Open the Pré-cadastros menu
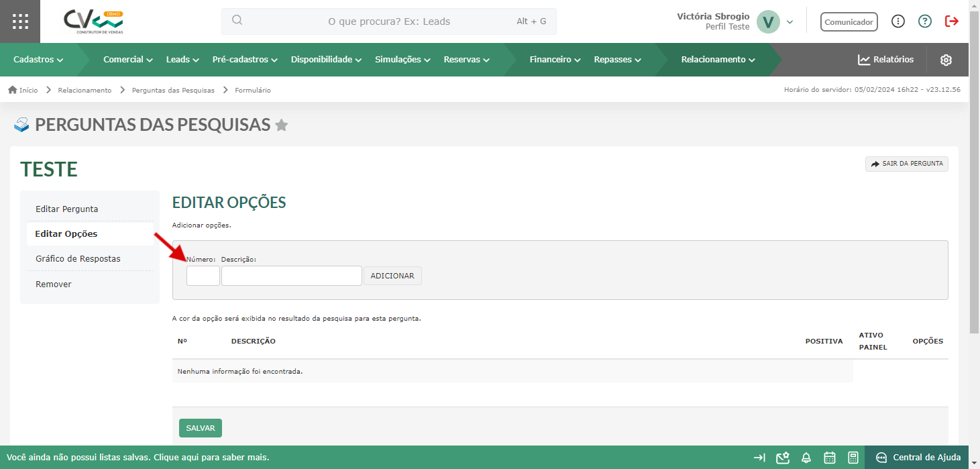Viewport: 980px width, 469px height. pos(245,60)
